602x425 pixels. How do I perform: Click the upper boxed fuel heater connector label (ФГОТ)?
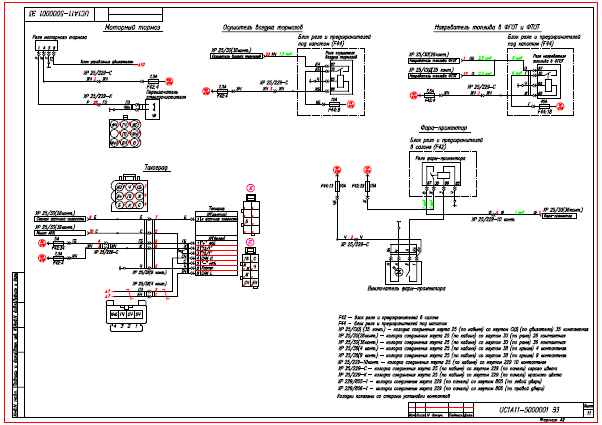click(x=434, y=61)
